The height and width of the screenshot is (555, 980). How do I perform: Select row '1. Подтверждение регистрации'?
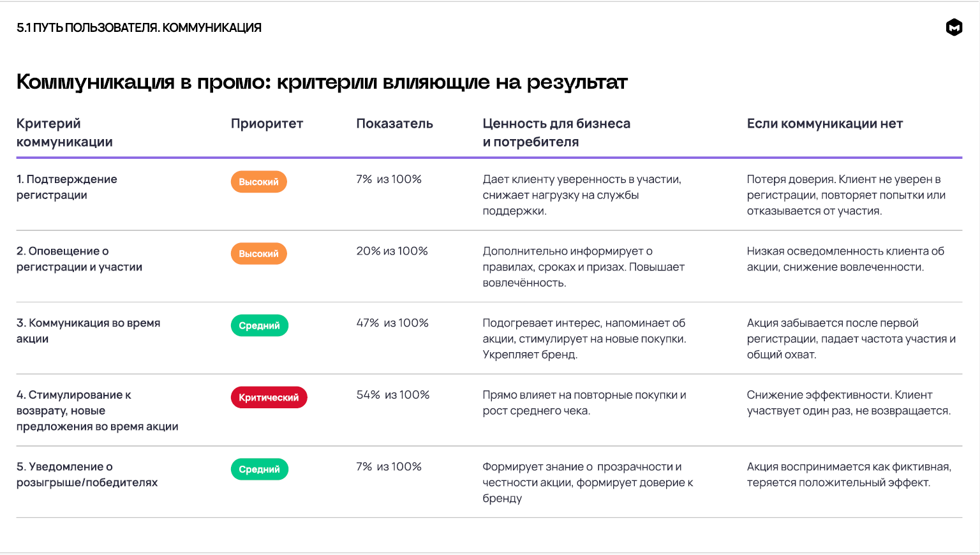coord(67,187)
